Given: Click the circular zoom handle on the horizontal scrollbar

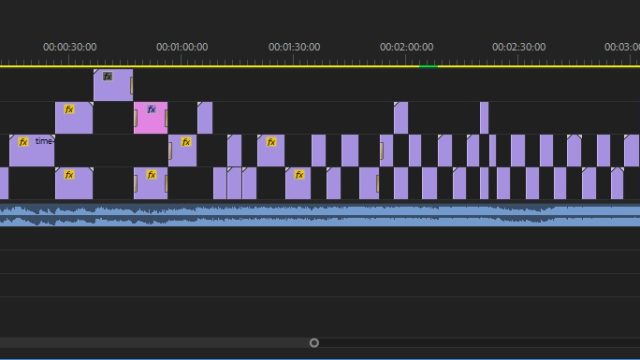Looking at the screenshot, I should pos(314,343).
